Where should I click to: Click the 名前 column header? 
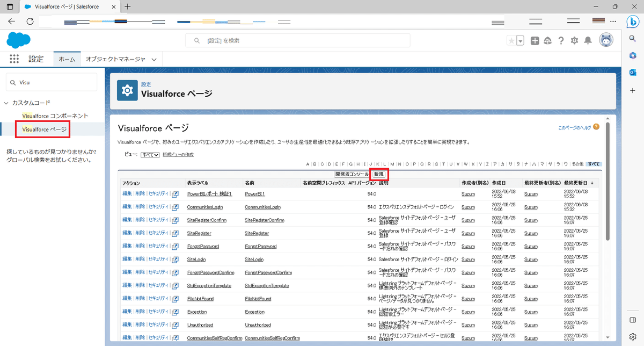click(x=250, y=183)
